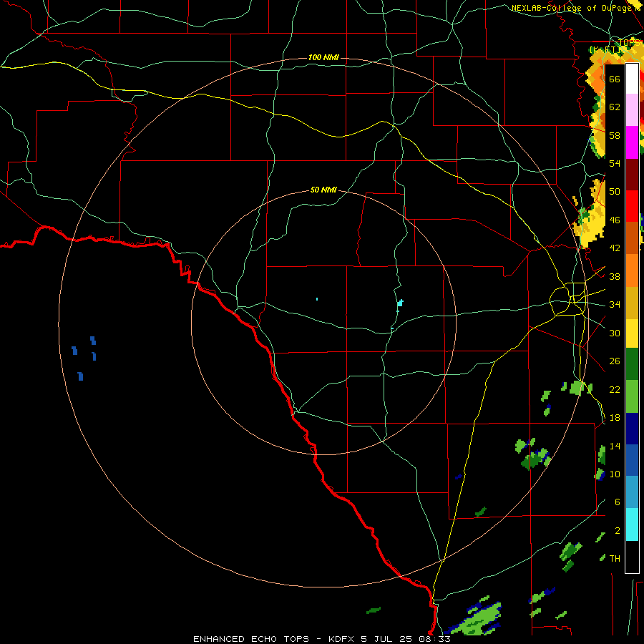Click the 50 NMI range ring label
Screen dimensions: 644x644
[x=323, y=190]
